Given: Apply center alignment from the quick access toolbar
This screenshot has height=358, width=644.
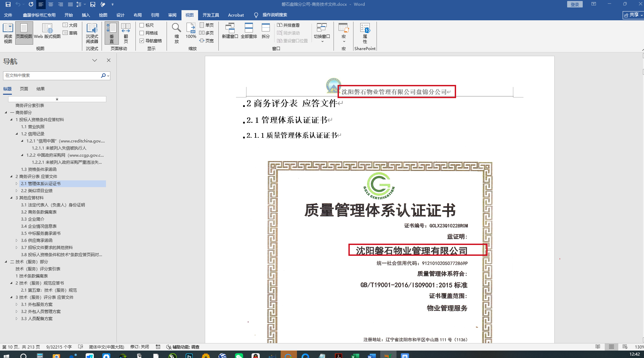Looking at the screenshot, I should click(x=51, y=4).
